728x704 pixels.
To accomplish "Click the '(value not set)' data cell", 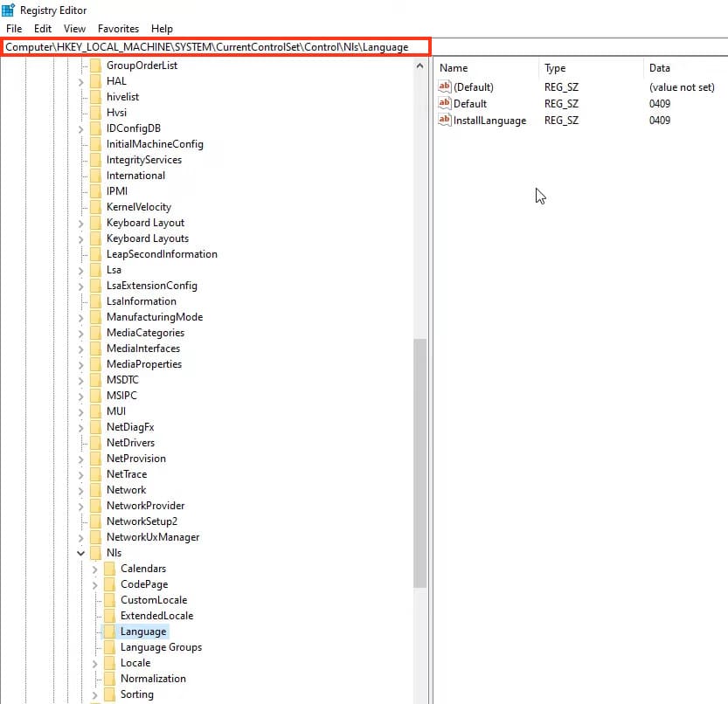I will pyautogui.click(x=682, y=87).
